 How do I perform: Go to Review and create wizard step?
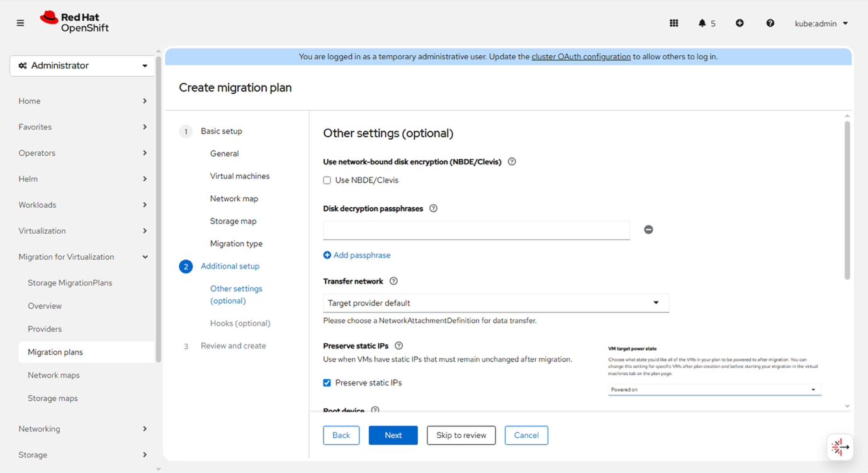click(233, 346)
